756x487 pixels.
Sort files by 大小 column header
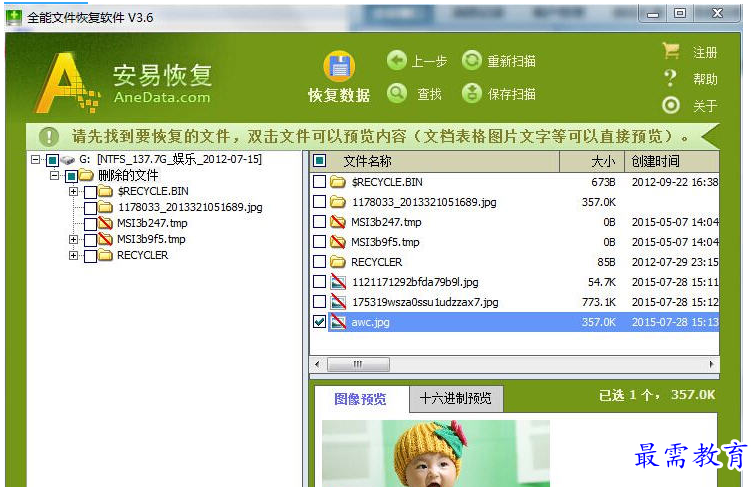pyautogui.click(x=602, y=161)
